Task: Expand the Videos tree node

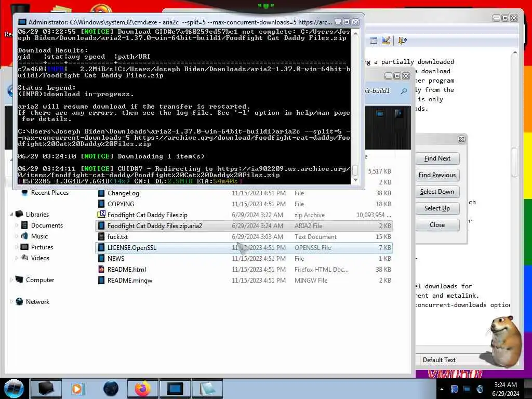Action: click(x=17, y=258)
